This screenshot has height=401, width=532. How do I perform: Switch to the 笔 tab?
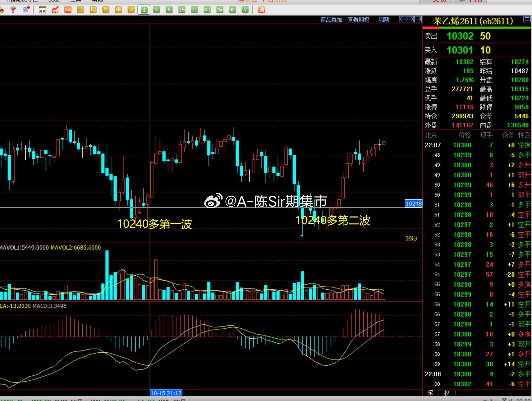pyautogui.click(x=430, y=393)
